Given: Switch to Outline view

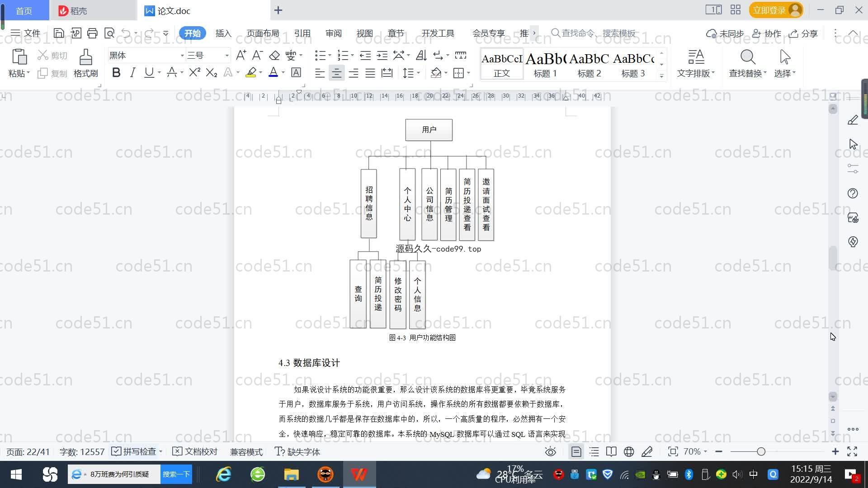Looking at the screenshot, I should pos(594,451).
